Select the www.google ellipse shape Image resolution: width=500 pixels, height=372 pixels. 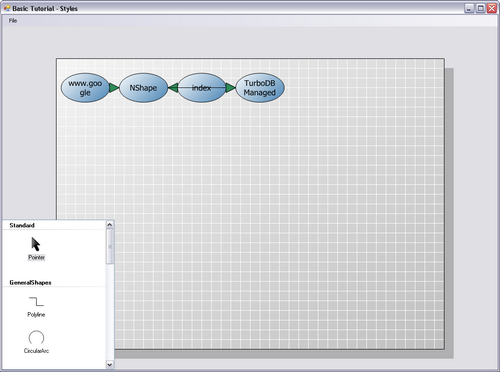85,88
